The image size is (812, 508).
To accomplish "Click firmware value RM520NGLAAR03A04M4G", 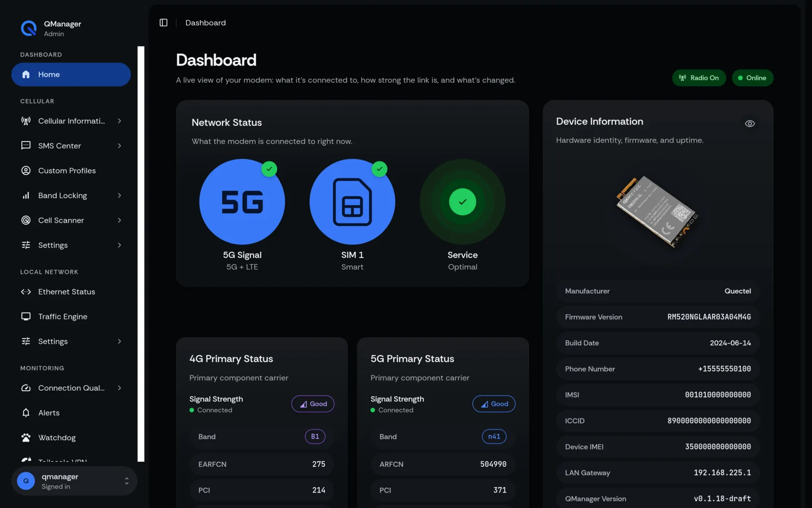I will [x=709, y=317].
